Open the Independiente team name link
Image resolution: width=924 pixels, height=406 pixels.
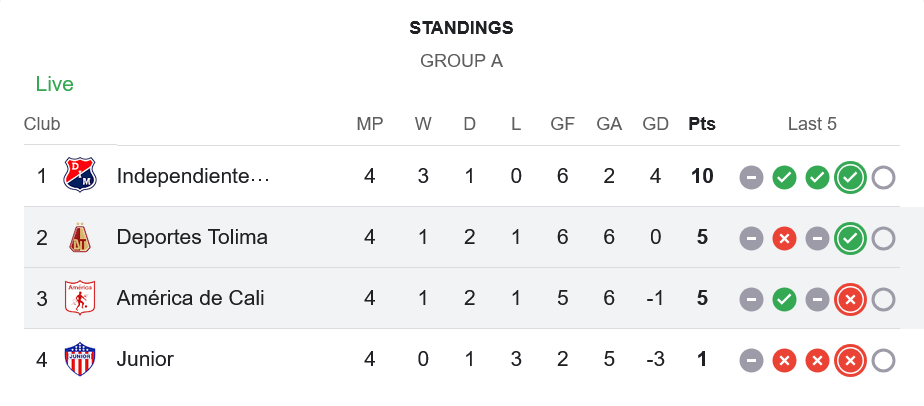pos(193,176)
